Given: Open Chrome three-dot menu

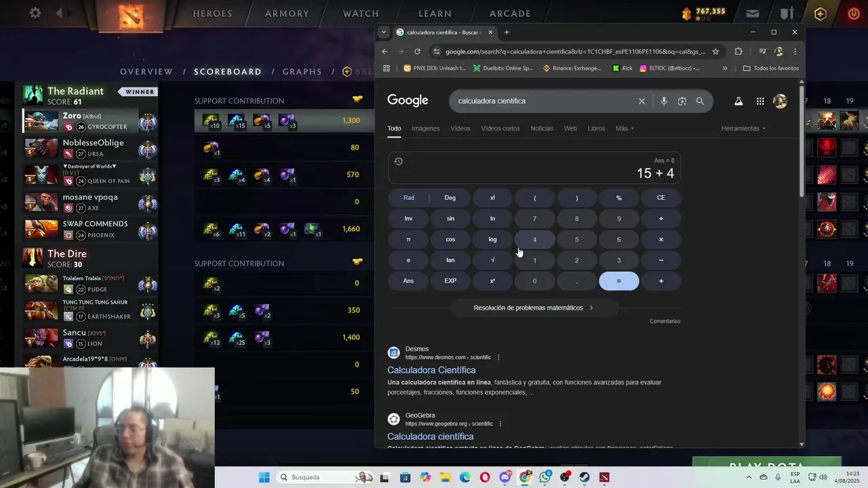Looking at the screenshot, I should tap(795, 52).
